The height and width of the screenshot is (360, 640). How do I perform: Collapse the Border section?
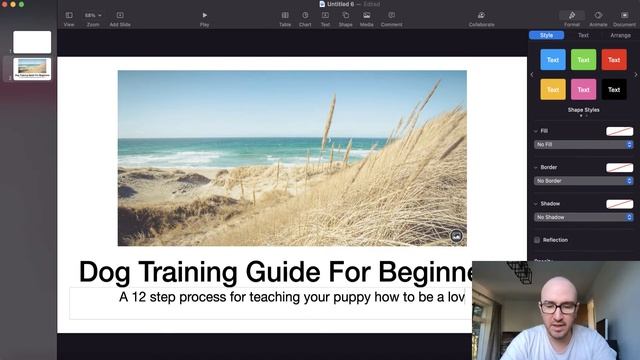point(536,167)
